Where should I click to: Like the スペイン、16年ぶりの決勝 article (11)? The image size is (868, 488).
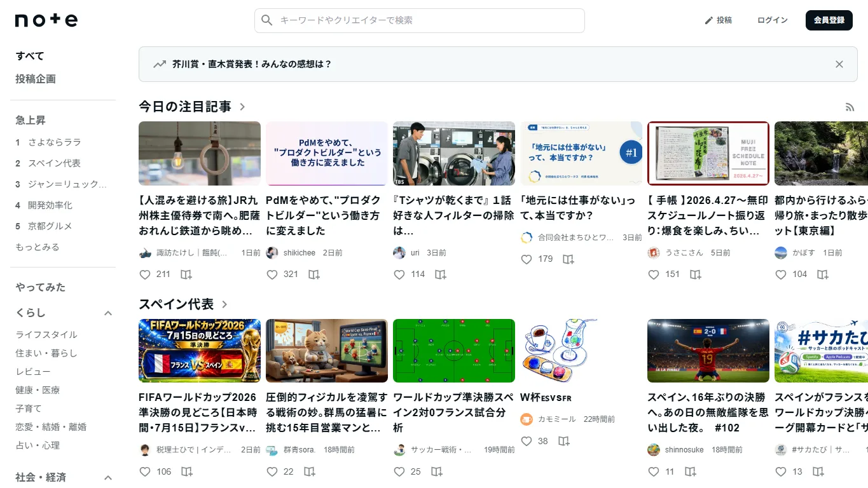tap(654, 471)
